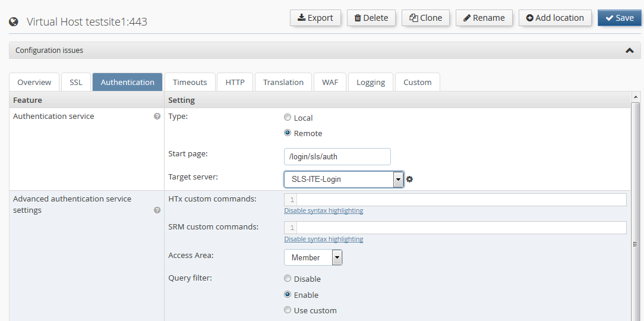Screen dimensions: 644x321
Task: Set Query filter to Enable
Action: click(x=288, y=295)
